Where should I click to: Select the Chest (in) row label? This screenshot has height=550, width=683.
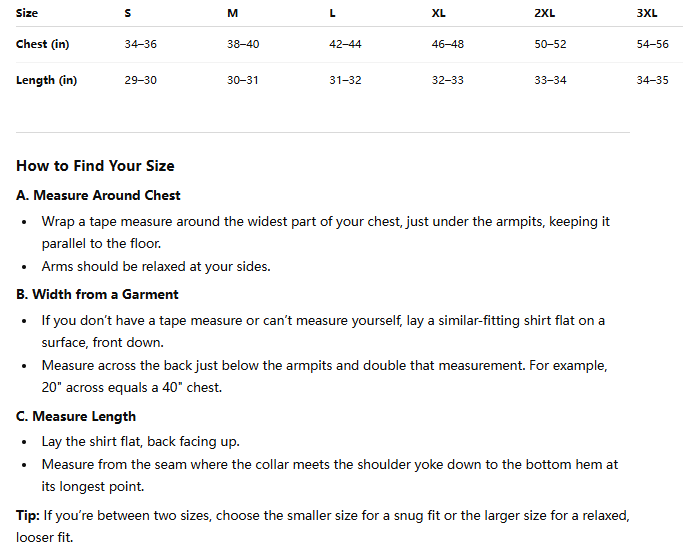(43, 44)
